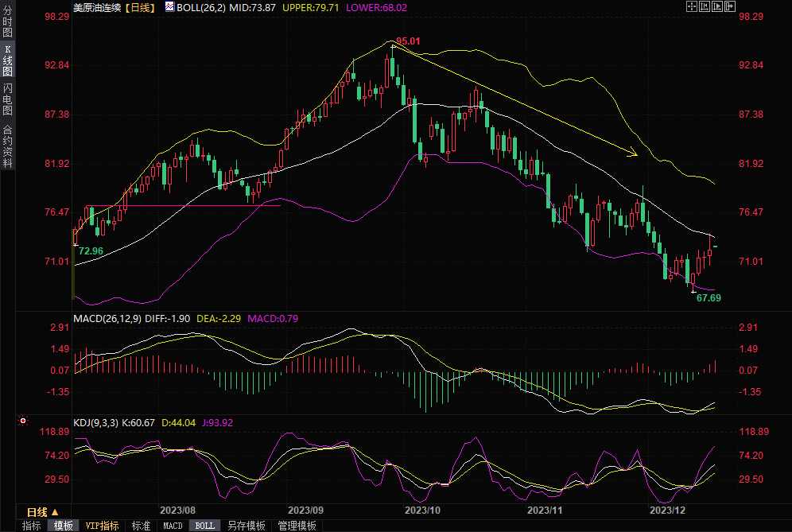Click 另存模板 to save template
Viewport: 792px width, 532px height.
pos(246,526)
